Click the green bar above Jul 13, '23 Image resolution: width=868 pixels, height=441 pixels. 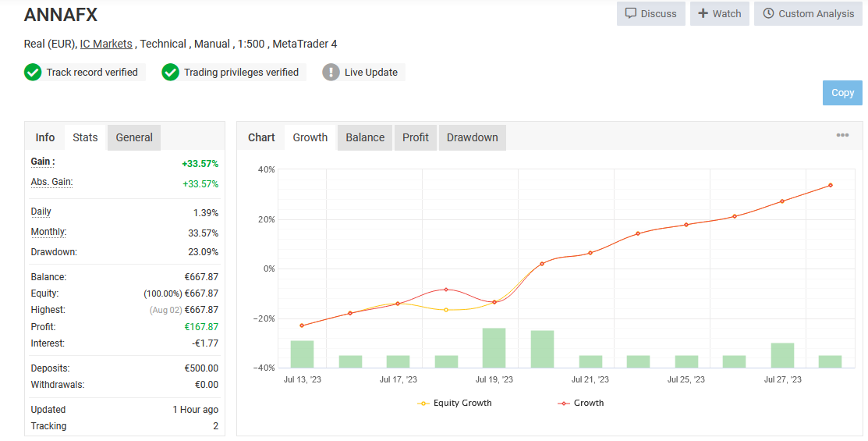(x=303, y=354)
